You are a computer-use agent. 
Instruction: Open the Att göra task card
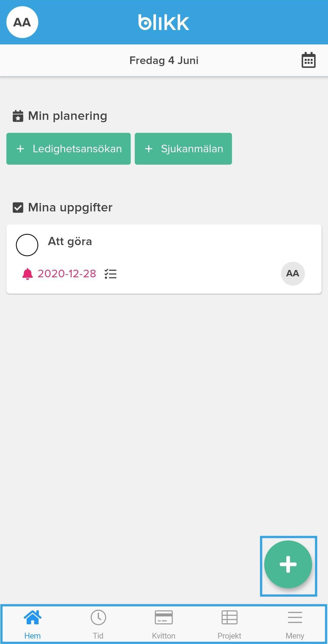[164, 259]
